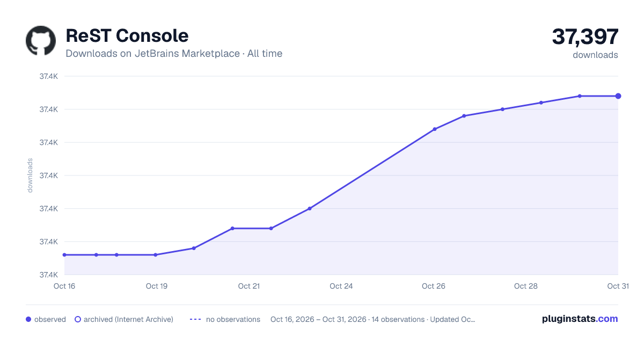Select the data point directly above Oct 26
Screen dimensions: 644x338
[435, 129]
